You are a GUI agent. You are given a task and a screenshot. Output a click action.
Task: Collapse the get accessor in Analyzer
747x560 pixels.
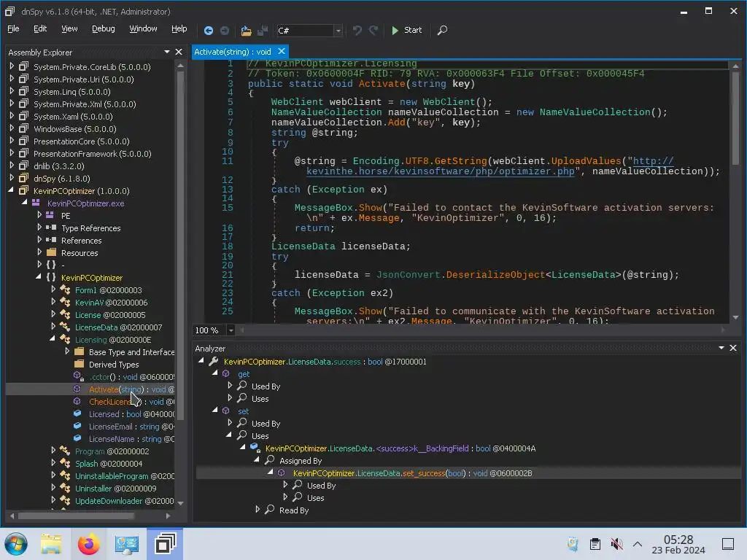click(x=215, y=373)
